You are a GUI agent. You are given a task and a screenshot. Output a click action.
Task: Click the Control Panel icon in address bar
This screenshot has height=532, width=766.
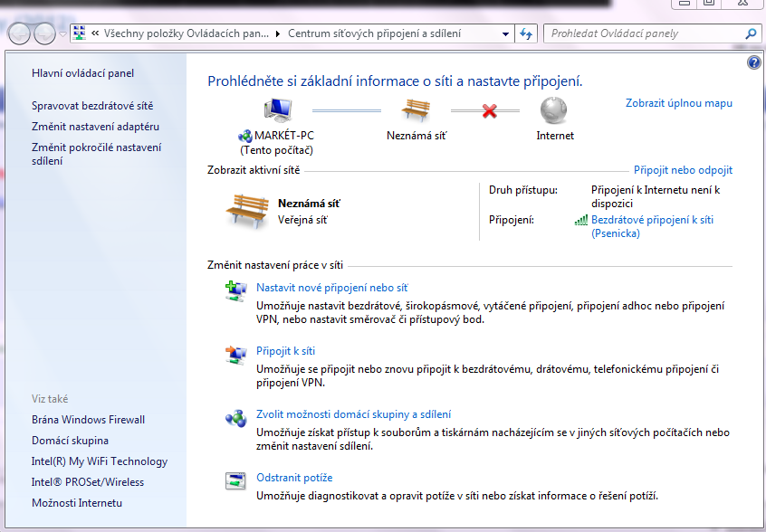pos(79,33)
